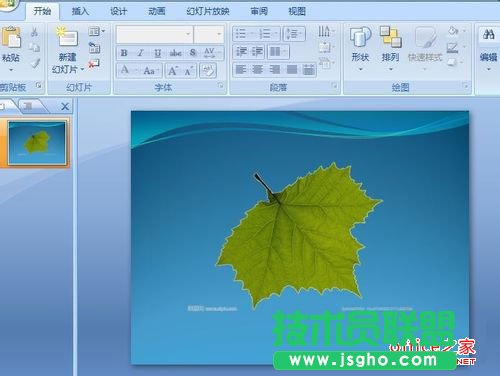This screenshot has height=376, width=500.
Task: Click the Cut scissors icon
Action: [x=34, y=32]
